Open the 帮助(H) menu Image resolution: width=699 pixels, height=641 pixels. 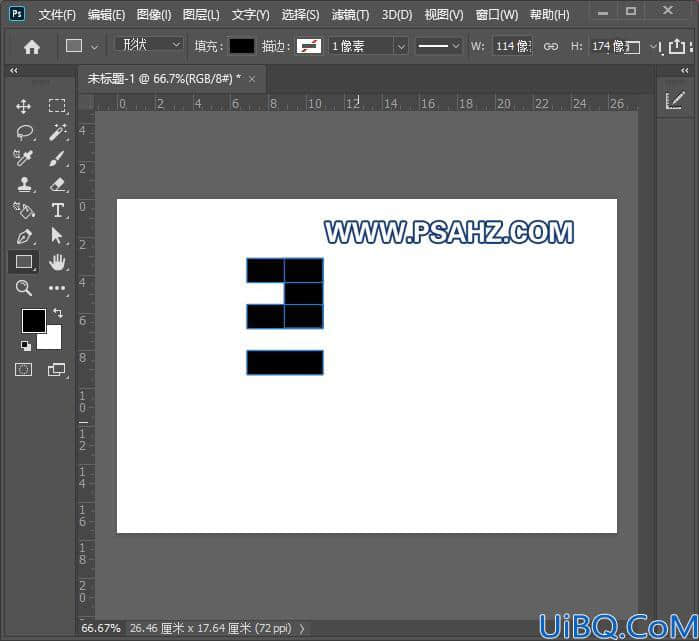pos(549,15)
